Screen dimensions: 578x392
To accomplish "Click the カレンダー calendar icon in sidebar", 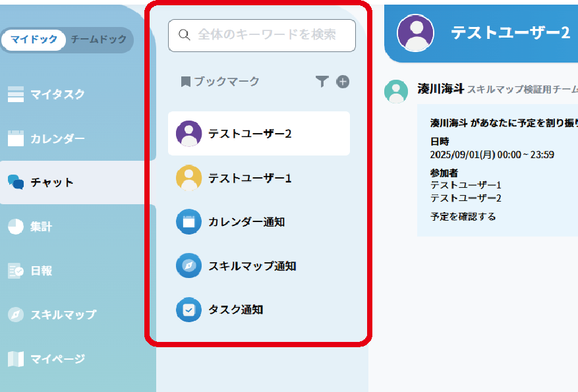I will (x=15, y=138).
